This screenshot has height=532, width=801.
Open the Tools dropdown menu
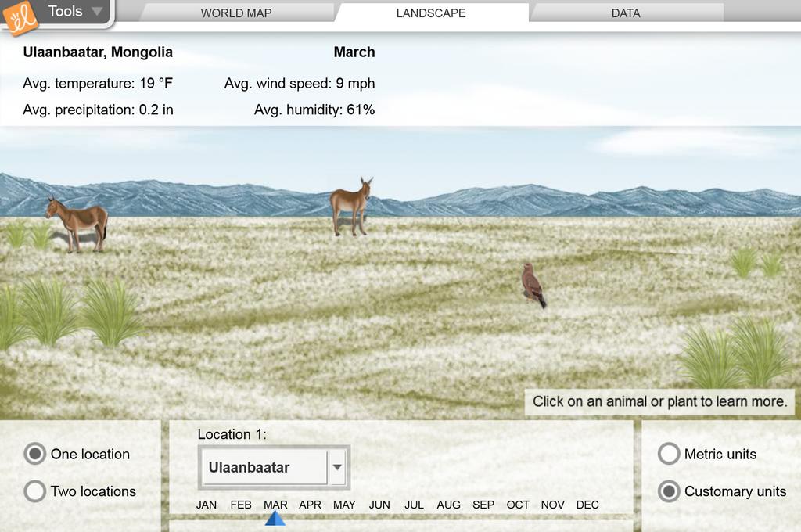(x=75, y=12)
